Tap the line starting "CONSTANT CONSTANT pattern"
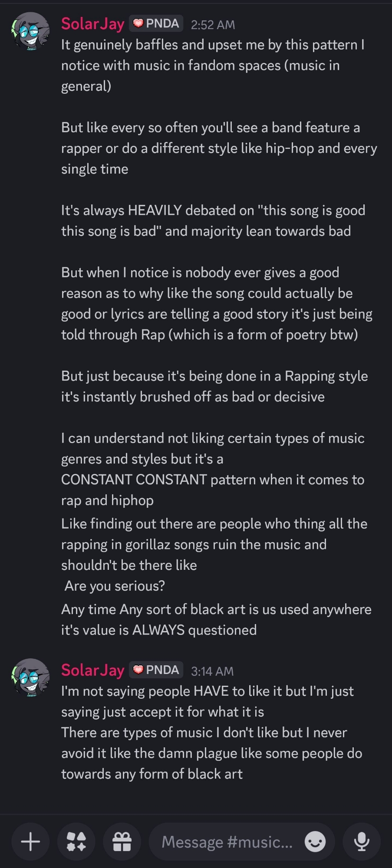 pos(213,480)
